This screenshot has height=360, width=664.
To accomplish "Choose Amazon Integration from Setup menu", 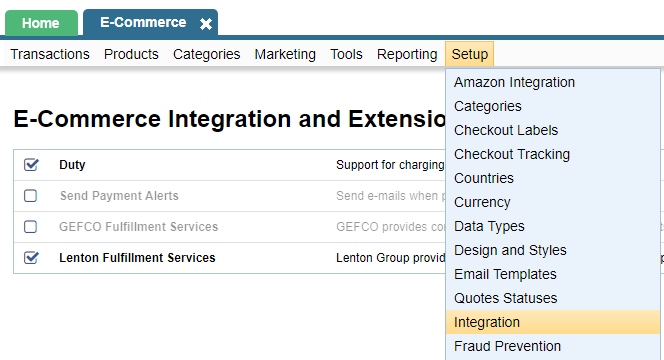I will (x=553, y=82).
